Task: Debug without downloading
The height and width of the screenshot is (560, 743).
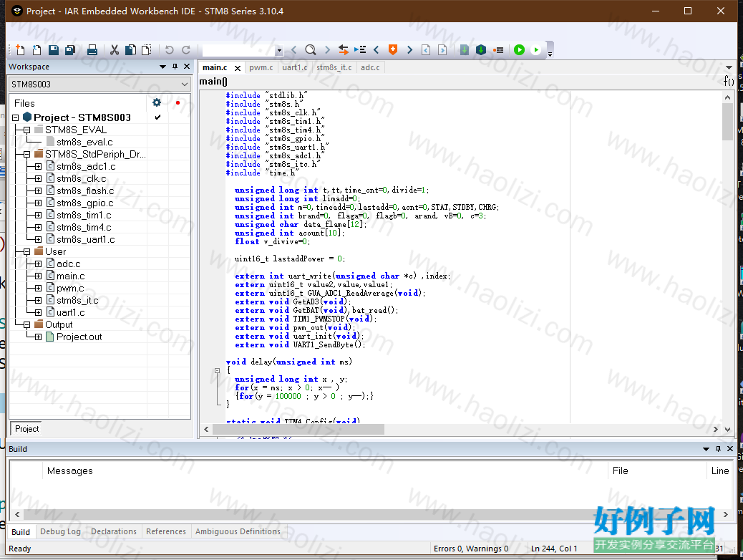Action: coord(536,50)
